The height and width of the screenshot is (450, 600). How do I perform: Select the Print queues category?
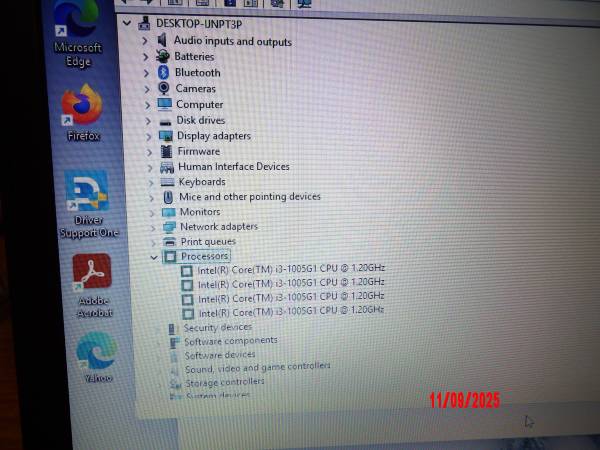208,241
